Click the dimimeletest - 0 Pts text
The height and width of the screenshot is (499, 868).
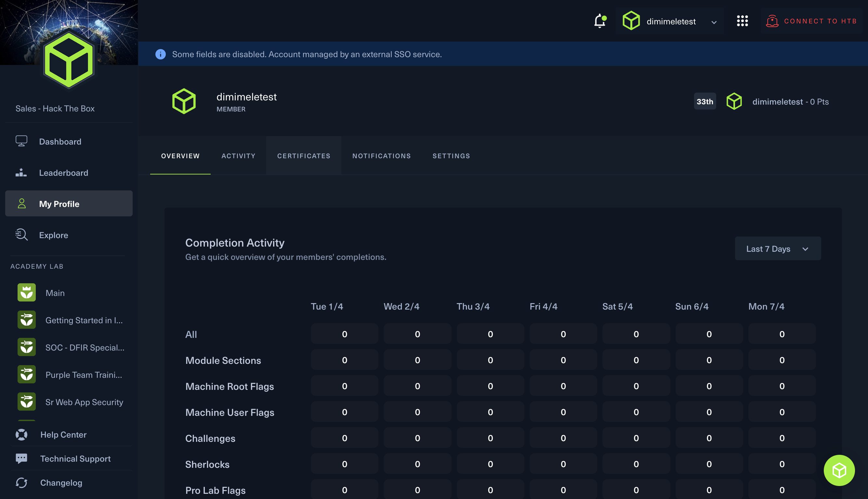pyautogui.click(x=791, y=101)
